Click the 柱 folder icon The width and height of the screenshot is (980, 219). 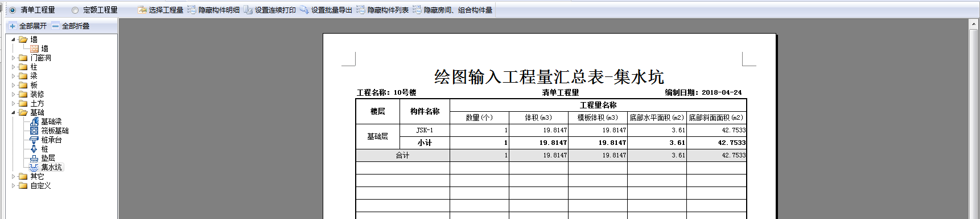(23, 67)
